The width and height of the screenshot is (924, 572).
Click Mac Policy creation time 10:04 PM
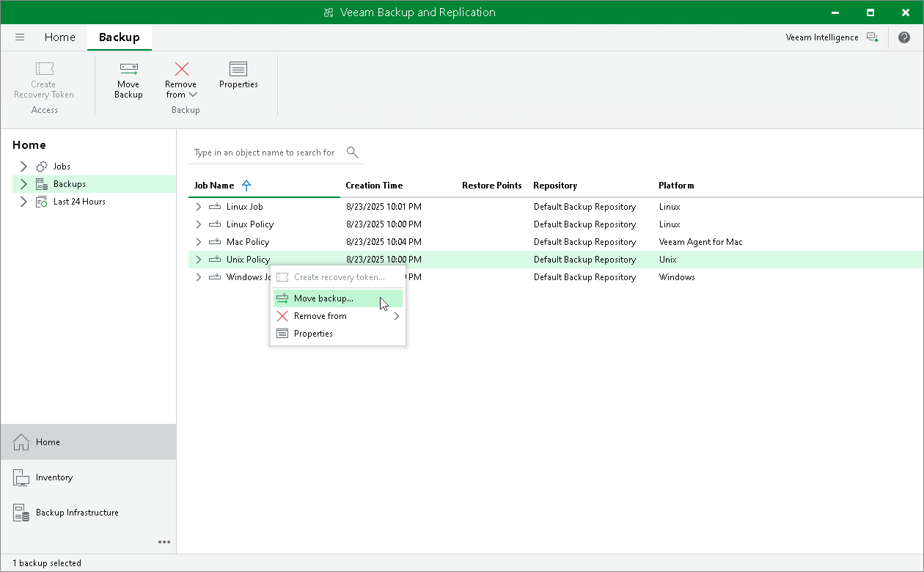pos(384,242)
